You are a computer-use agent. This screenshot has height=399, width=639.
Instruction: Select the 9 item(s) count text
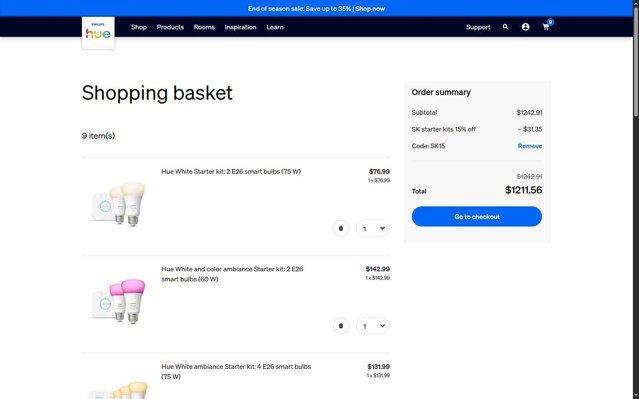[x=99, y=136]
